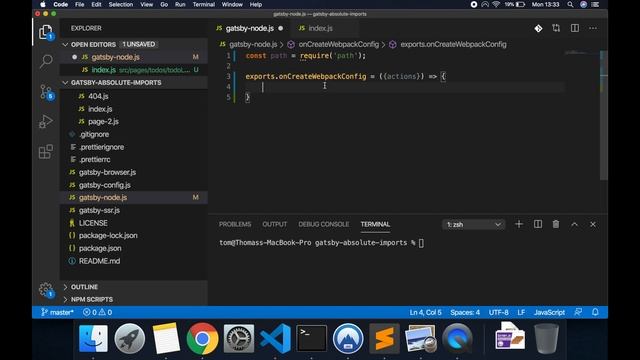
Task: Open the terminal selector dropdown '1: zsh'
Action: 473,224
